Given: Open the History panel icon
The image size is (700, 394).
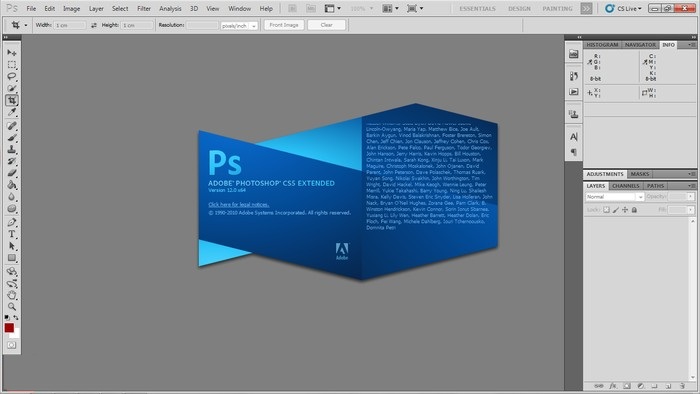Looking at the screenshot, I should pos(574,76).
